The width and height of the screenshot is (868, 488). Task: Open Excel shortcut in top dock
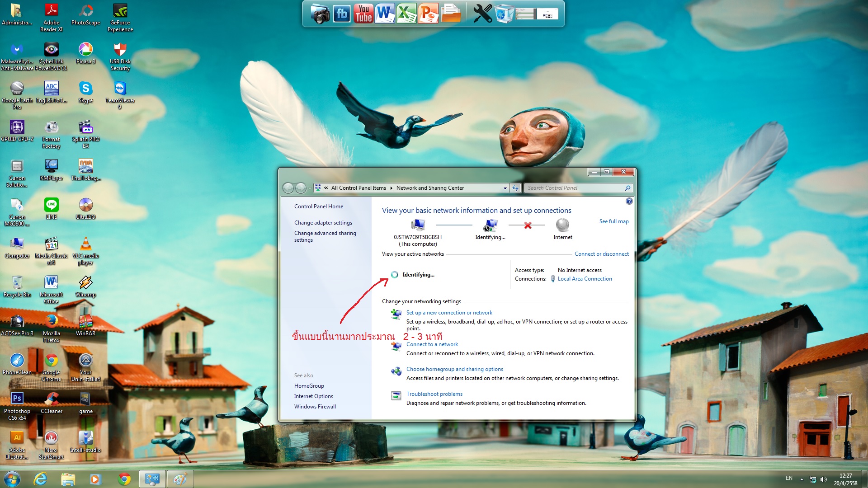pyautogui.click(x=406, y=14)
